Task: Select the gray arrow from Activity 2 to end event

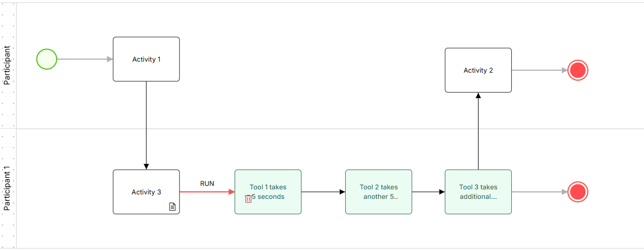Action: click(540, 70)
